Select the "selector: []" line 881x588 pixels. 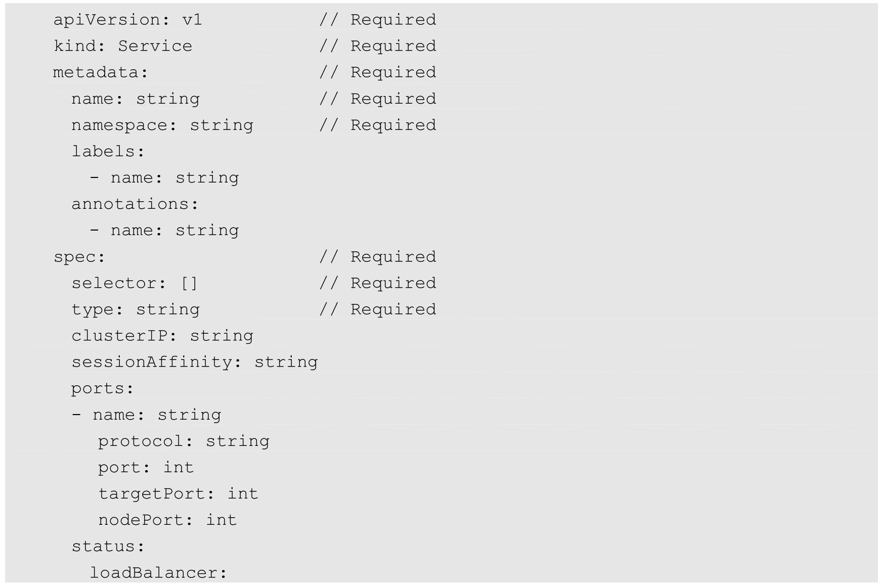(135, 283)
